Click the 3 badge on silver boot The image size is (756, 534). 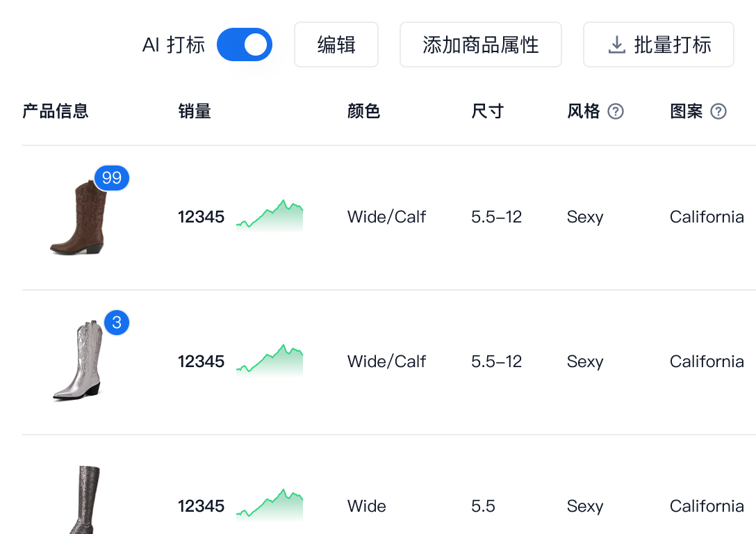117,323
